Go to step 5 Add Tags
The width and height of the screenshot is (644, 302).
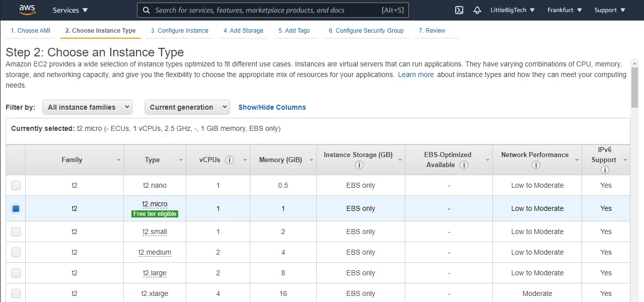pyautogui.click(x=294, y=31)
